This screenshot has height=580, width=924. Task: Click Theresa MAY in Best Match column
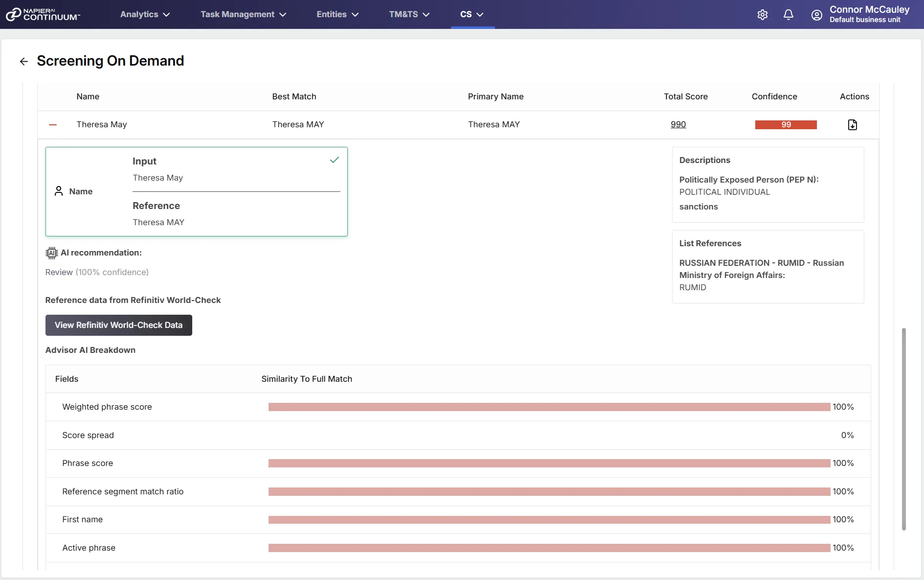[298, 124]
